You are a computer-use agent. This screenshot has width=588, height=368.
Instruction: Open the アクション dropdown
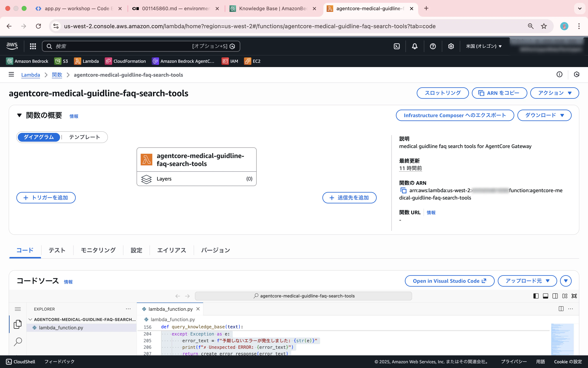[555, 93]
